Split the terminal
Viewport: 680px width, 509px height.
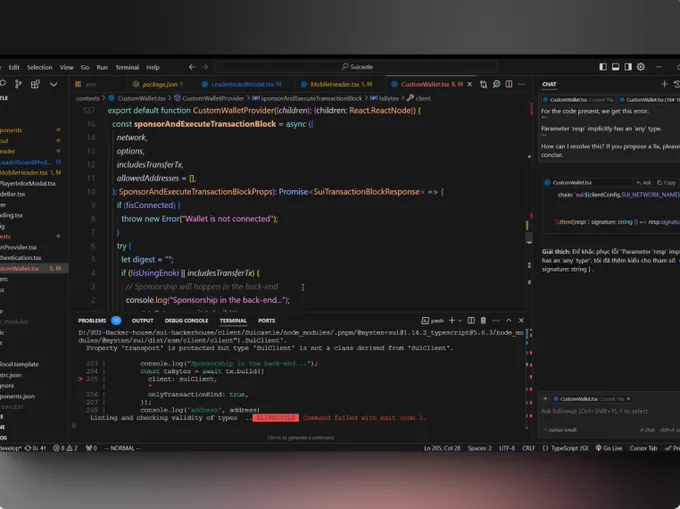pos(471,320)
